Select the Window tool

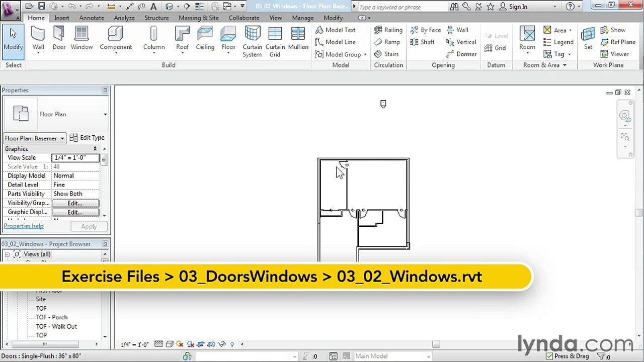[82, 39]
